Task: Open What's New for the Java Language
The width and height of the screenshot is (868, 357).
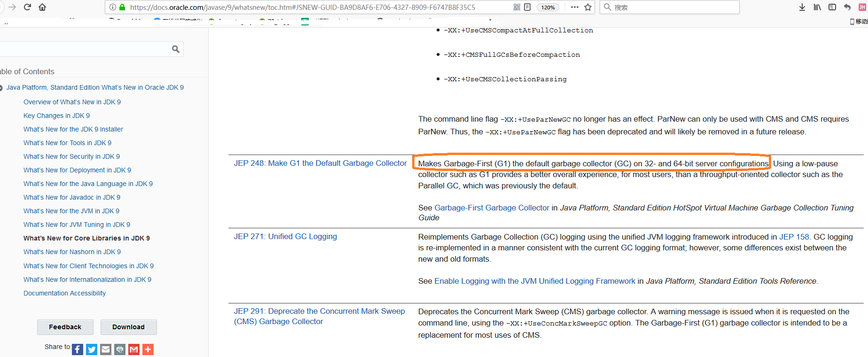Action: coord(88,184)
